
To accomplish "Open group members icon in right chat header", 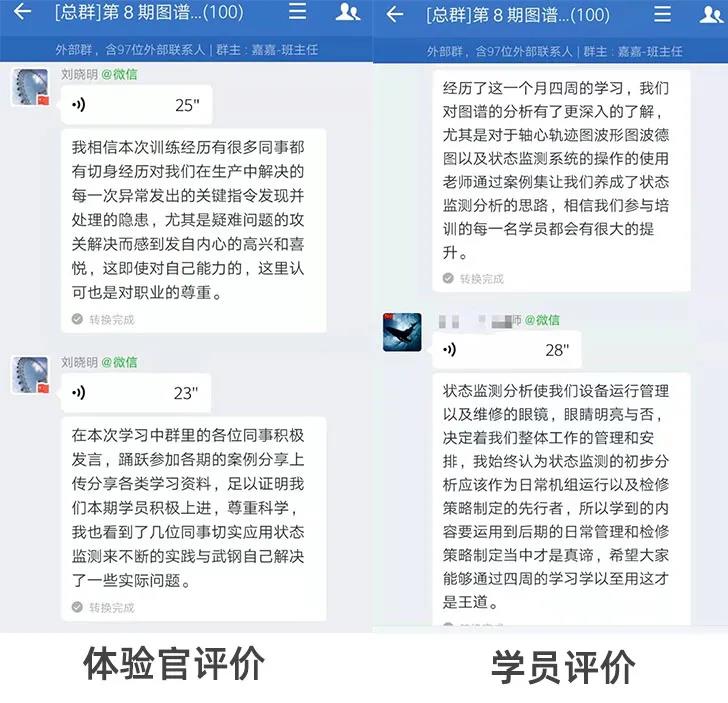I will [711, 14].
